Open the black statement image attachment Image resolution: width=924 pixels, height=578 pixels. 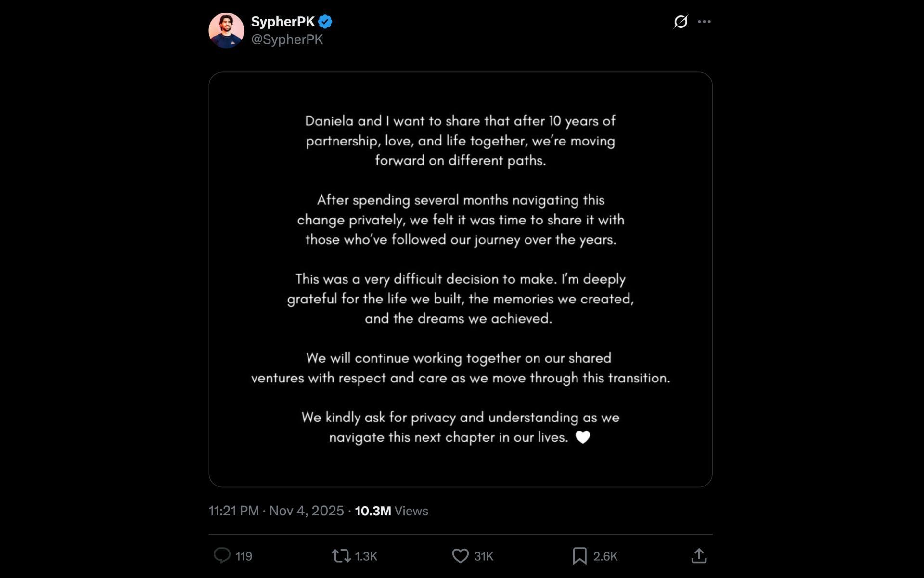click(x=460, y=279)
